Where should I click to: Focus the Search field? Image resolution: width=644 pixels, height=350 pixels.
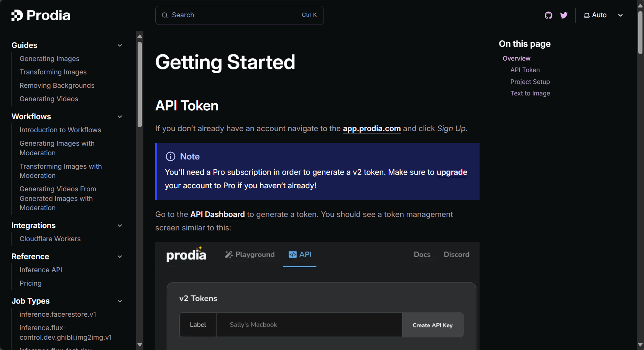coord(240,15)
